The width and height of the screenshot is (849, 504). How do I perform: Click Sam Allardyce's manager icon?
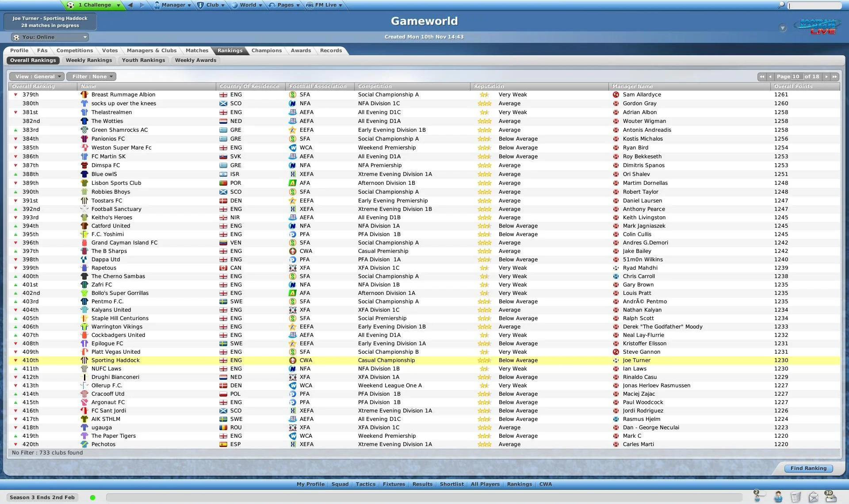coord(616,94)
